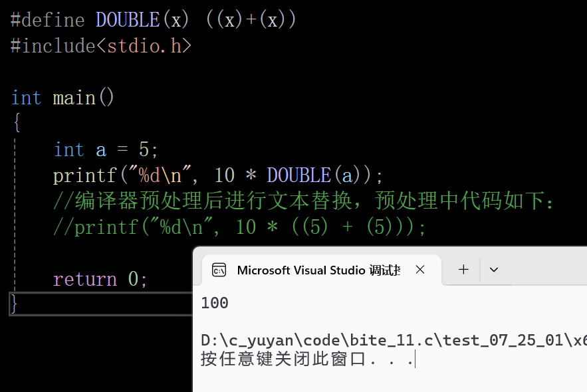Place cursor on the return 0 statement
587x392 pixels.
(100, 279)
